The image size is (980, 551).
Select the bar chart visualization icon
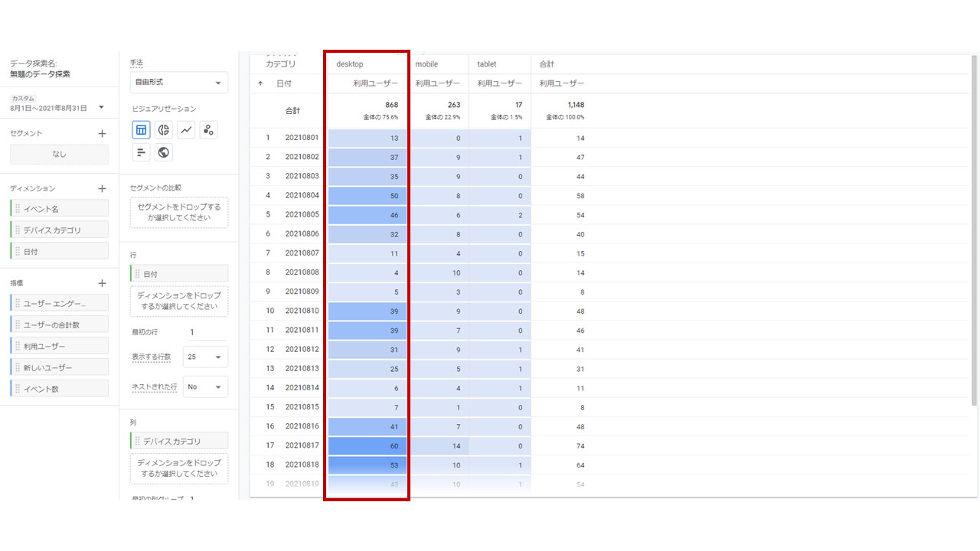(x=141, y=152)
